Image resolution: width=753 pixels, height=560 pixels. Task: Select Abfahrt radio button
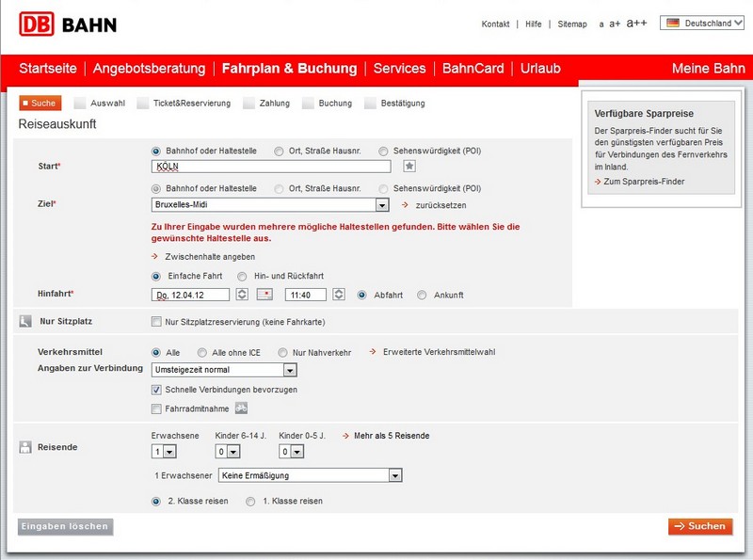(362, 296)
